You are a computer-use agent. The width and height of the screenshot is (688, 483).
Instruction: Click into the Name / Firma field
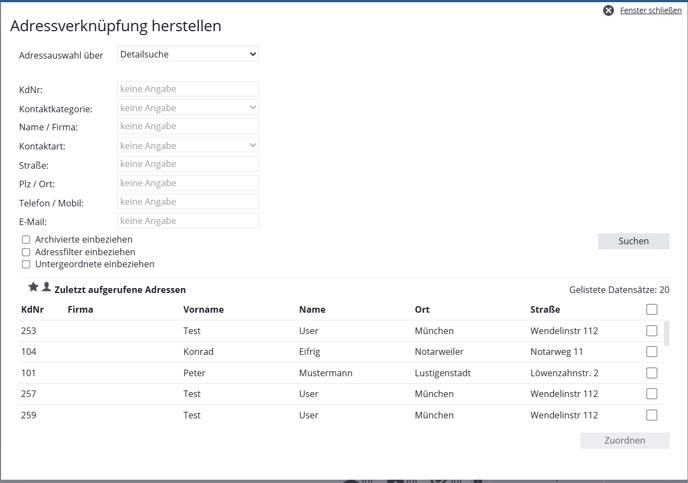point(188,126)
